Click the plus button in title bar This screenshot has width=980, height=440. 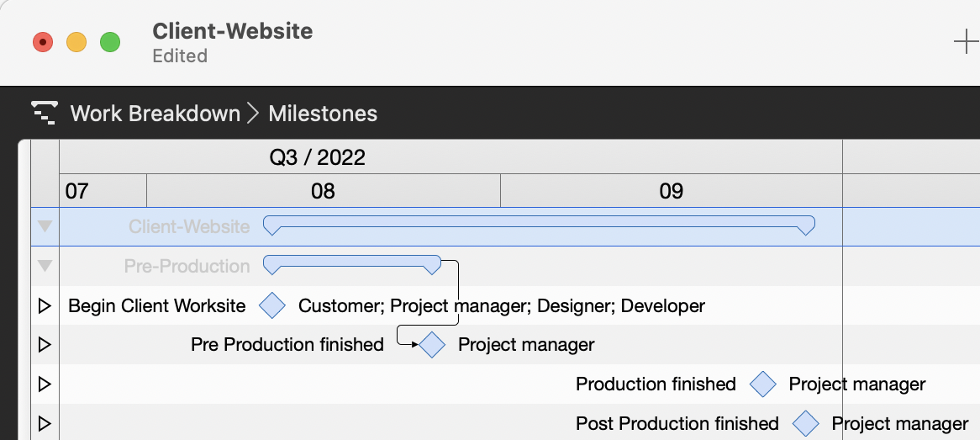[x=966, y=42]
